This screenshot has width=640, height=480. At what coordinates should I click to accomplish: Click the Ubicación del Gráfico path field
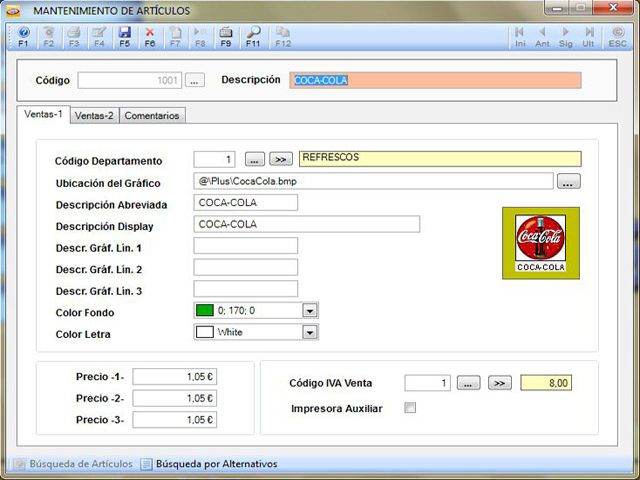click(x=373, y=181)
